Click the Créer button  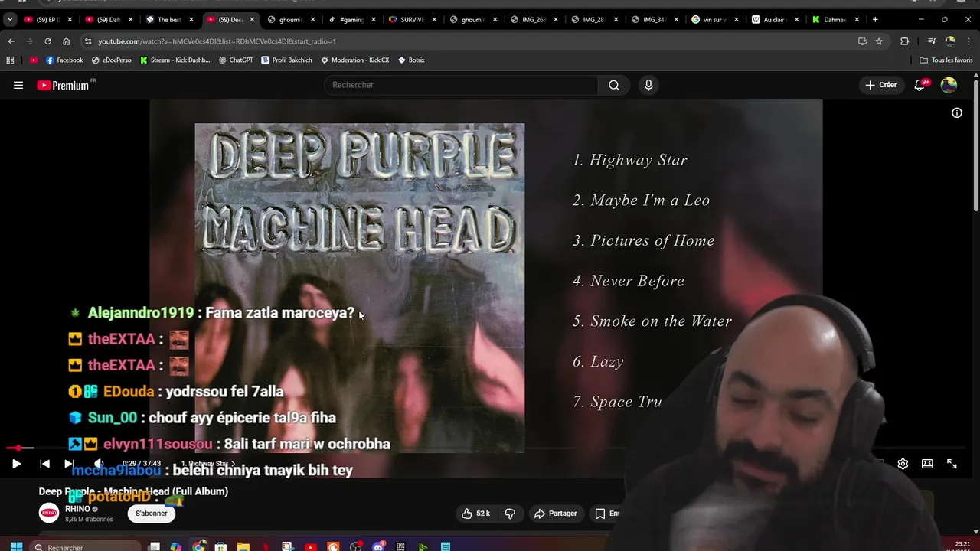coord(881,85)
